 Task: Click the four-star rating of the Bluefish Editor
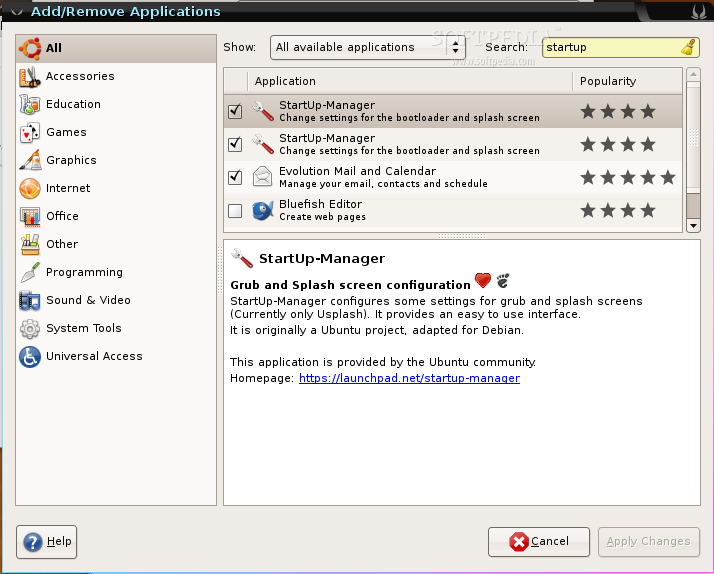coord(618,210)
